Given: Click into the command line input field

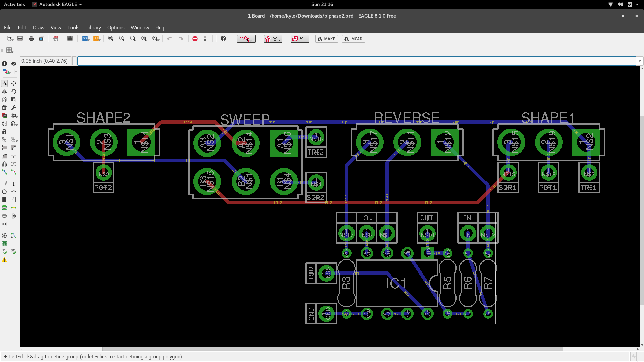Looking at the screenshot, I should pyautogui.click(x=356, y=61).
